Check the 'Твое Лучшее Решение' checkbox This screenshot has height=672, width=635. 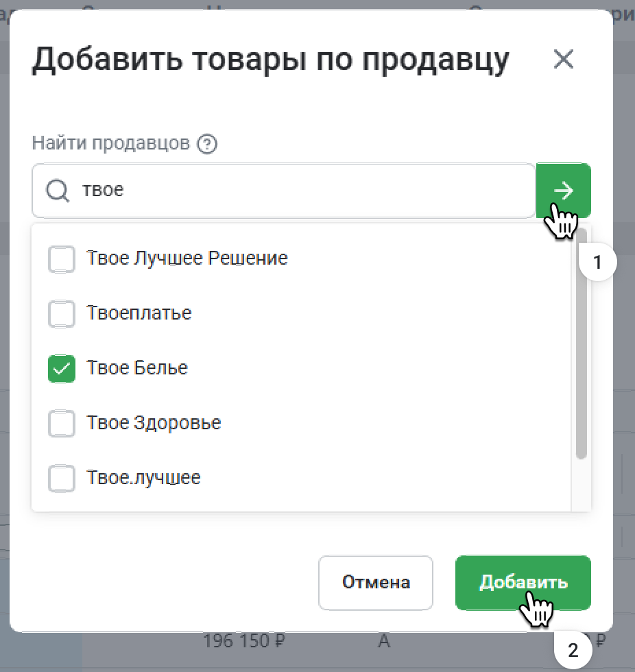tap(62, 259)
